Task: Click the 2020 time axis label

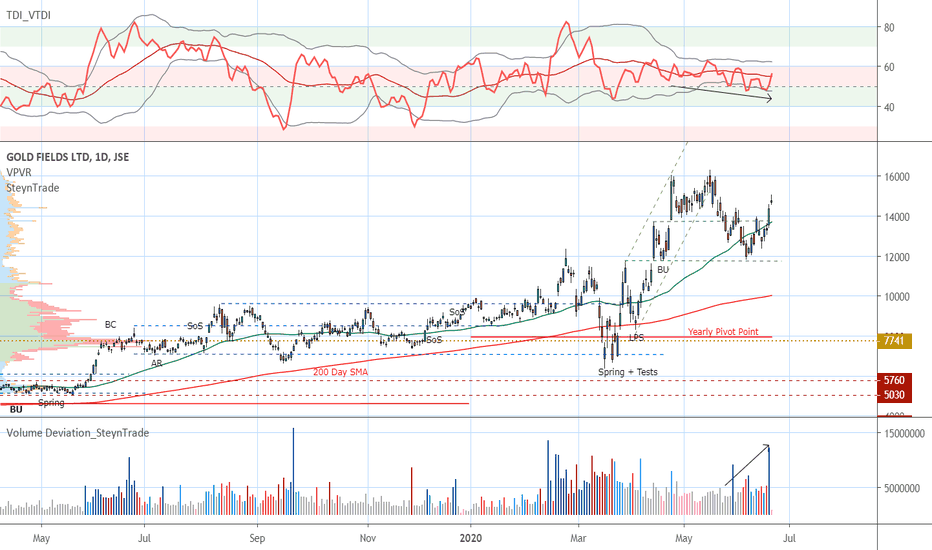Action: point(470,538)
